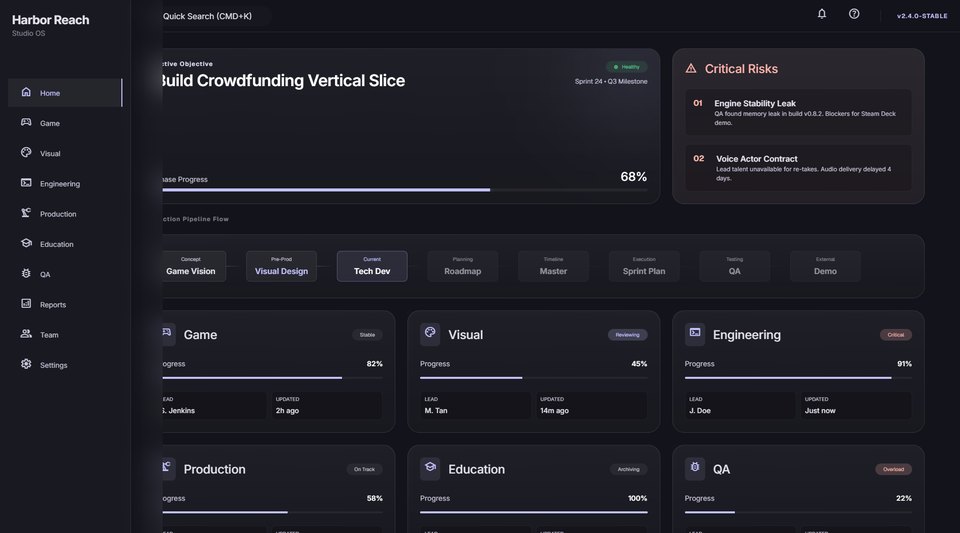Click the Archiving badge on Education card

click(628, 469)
